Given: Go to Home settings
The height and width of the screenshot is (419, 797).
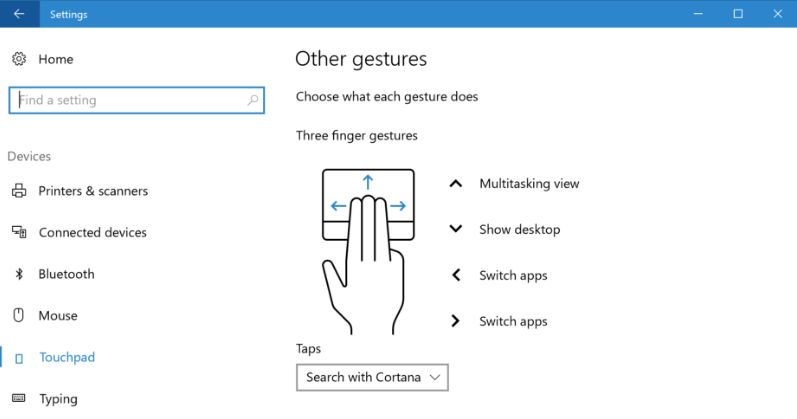Looking at the screenshot, I should [x=56, y=59].
